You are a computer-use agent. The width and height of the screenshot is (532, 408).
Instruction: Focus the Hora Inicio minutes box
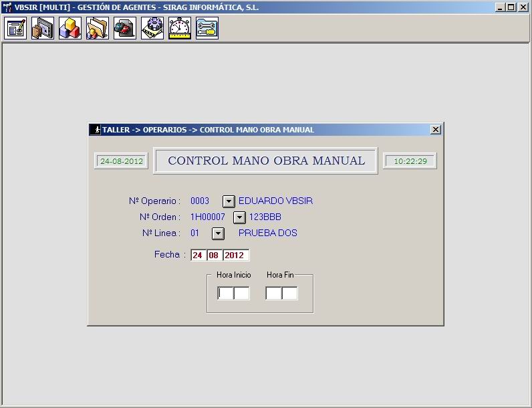(241, 293)
